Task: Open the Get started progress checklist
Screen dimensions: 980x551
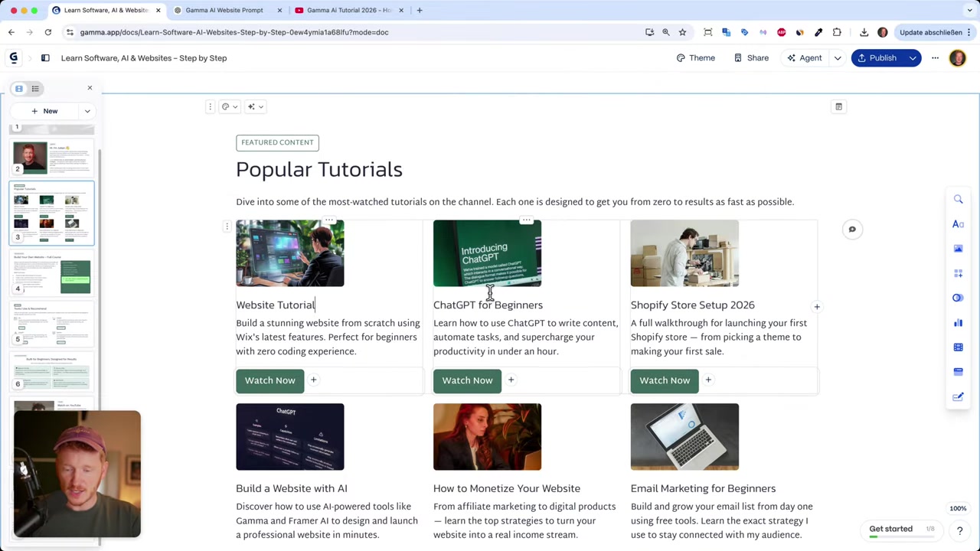Action: coord(901,530)
